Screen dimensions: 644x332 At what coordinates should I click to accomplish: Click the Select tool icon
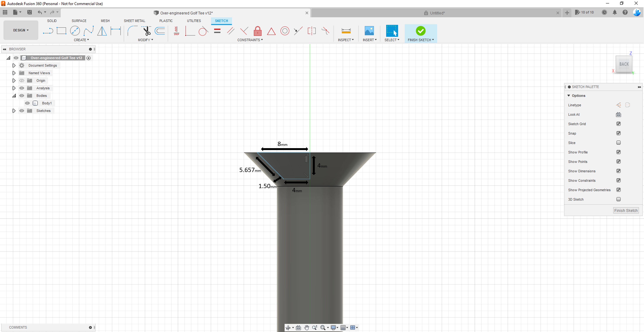[x=392, y=31]
